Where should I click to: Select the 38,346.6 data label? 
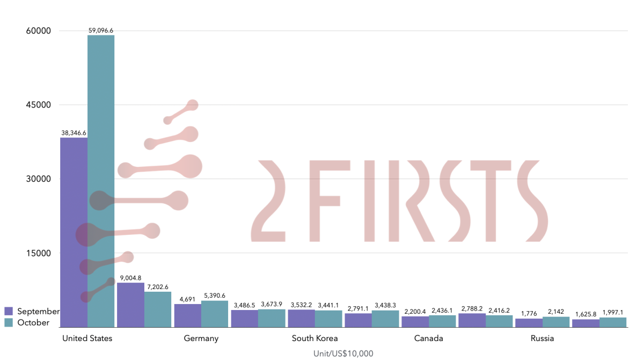click(74, 132)
